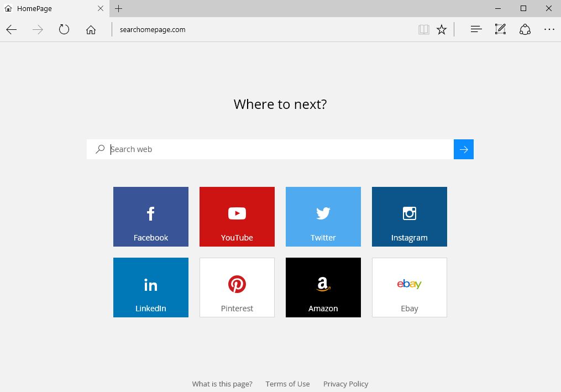The height and width of the screenshot is (392, 561).
Task: Add page to favorites with star
Action: [x=442, y=30]
